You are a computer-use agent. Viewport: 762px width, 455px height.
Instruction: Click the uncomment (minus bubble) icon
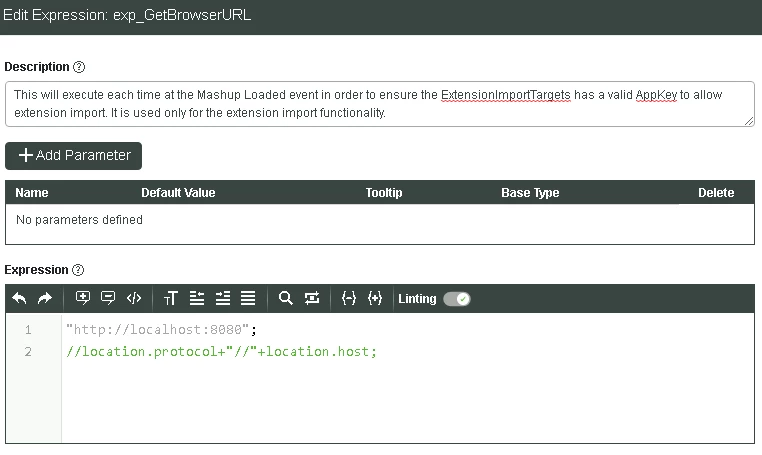pyautogui.click(x=108, y=298)
